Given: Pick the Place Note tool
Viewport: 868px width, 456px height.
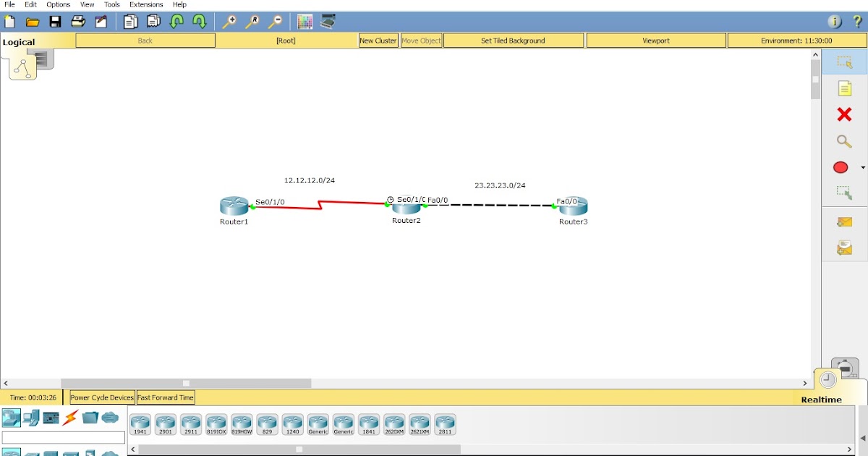Looking at the screenshot, I should coord(843,88).
